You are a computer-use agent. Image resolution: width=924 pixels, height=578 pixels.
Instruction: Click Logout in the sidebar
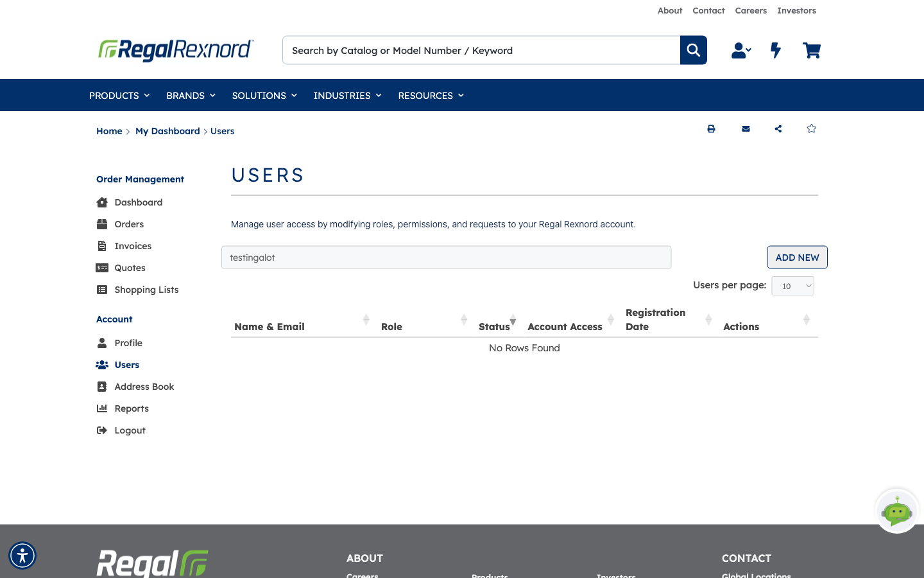(x=121, y=430)
